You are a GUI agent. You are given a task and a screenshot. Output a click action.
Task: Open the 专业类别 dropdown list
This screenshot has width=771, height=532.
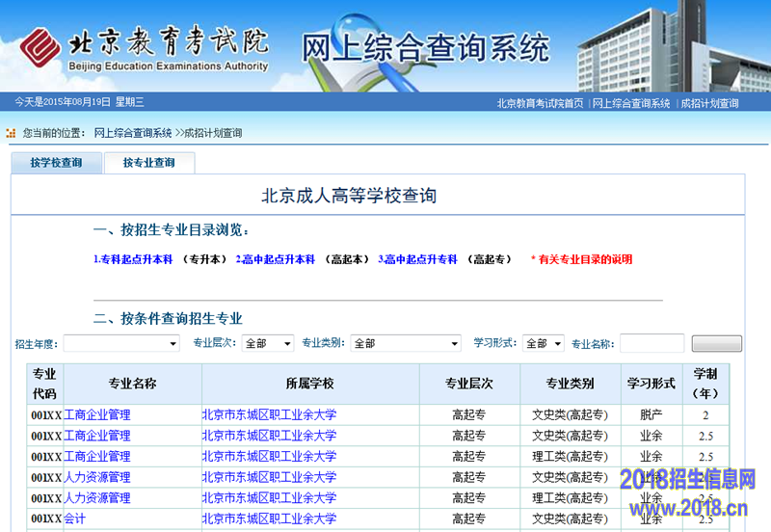coord(406,343)
